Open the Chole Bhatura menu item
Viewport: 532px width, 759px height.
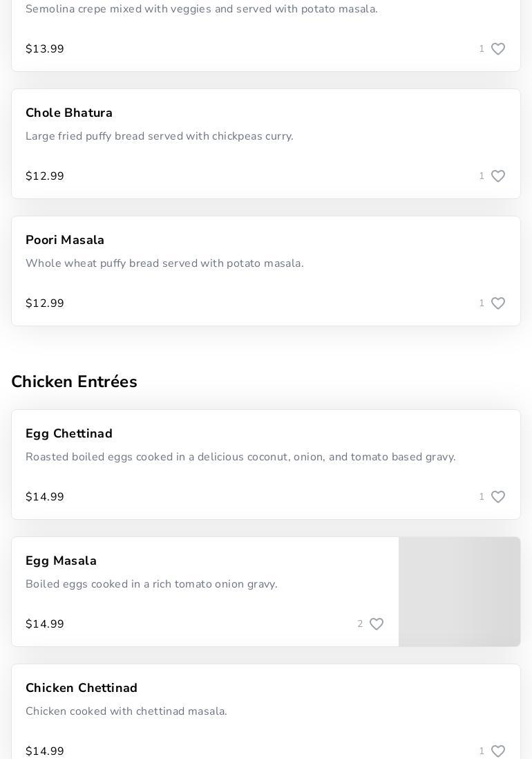pyautogui.click(x=69, y=113)
